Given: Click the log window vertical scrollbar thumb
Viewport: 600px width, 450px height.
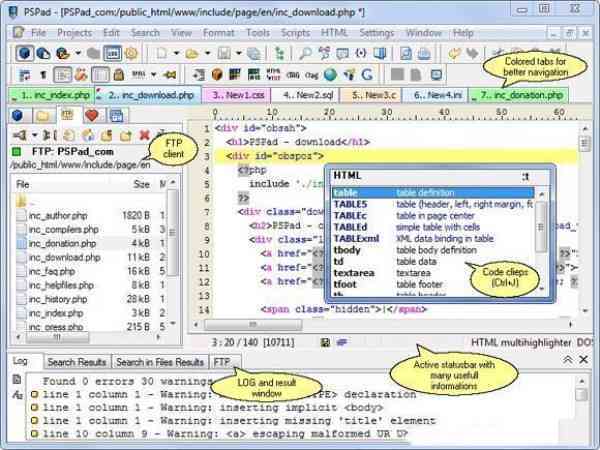Looking at the screenshot, I should pyautogui.click(x=581, y=394).
